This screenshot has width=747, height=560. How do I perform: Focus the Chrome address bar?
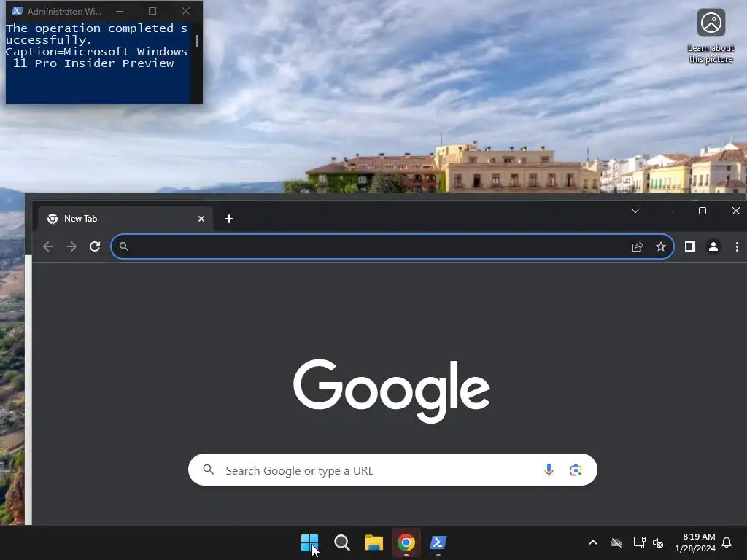(x=392, y=246)
